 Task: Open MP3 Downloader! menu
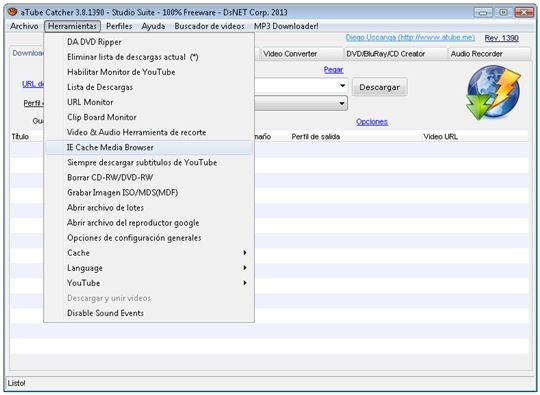[286, 26]
